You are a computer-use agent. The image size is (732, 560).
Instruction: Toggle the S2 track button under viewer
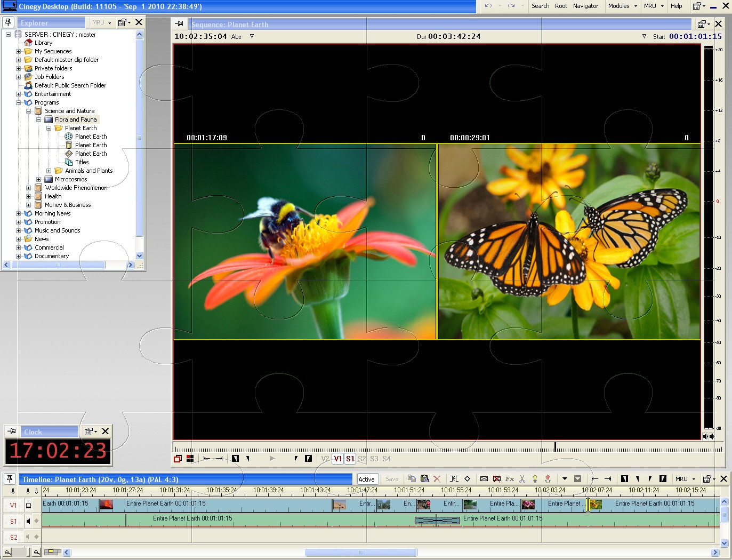click(x=362, y=459)
